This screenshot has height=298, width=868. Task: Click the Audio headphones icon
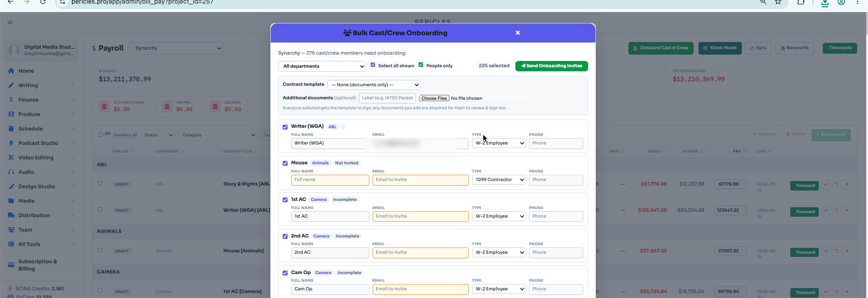pyautogui.click(x=11, y=172)
